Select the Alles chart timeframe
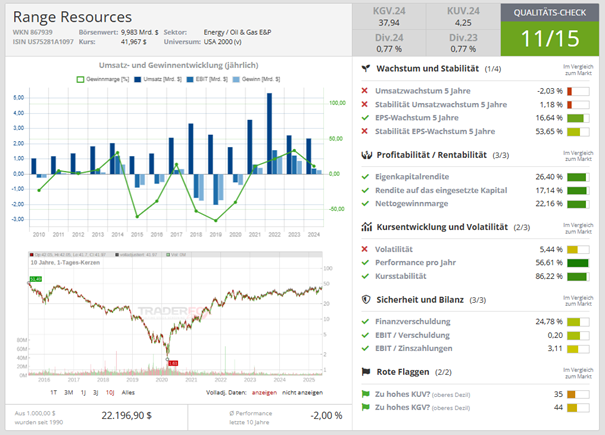Screen dimensions: 605x435 [x=128, y=393]
